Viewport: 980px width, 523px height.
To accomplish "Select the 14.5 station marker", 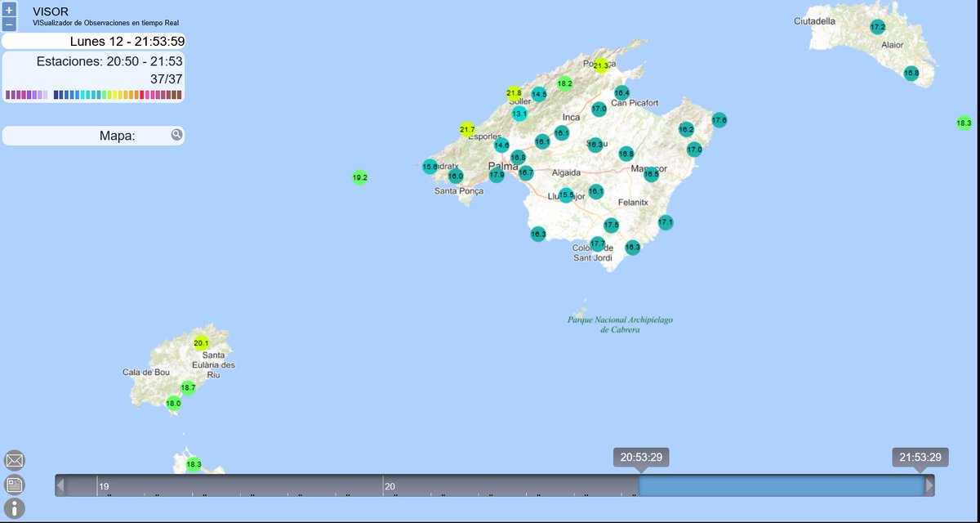I will click(539, 94).
